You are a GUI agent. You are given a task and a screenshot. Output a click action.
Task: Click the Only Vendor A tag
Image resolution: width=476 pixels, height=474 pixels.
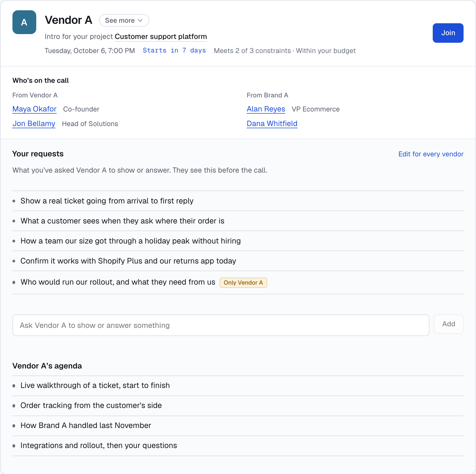click(x=243, y=283)
